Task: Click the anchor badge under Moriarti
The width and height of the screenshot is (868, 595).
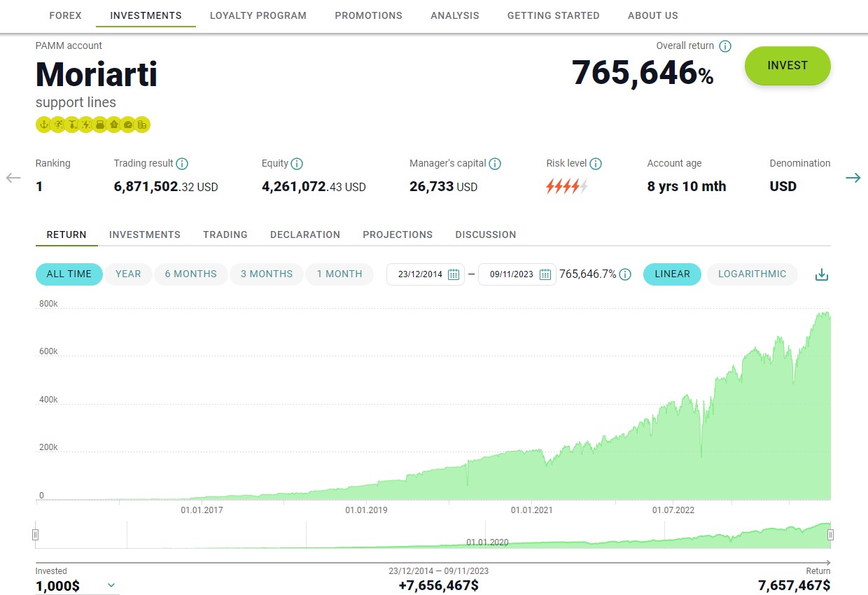Action: pyautogui.click(x=43, y=125)
